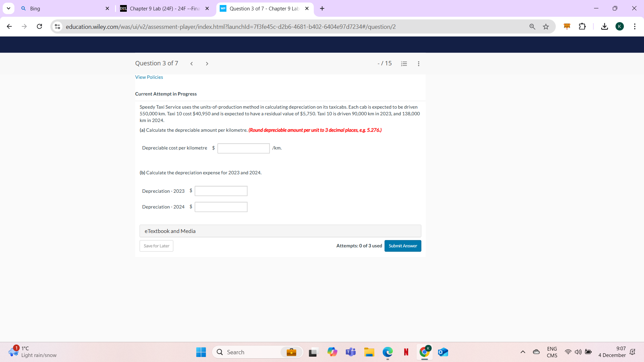Click the back navigation arrow in browser

(x=9, y=26)
